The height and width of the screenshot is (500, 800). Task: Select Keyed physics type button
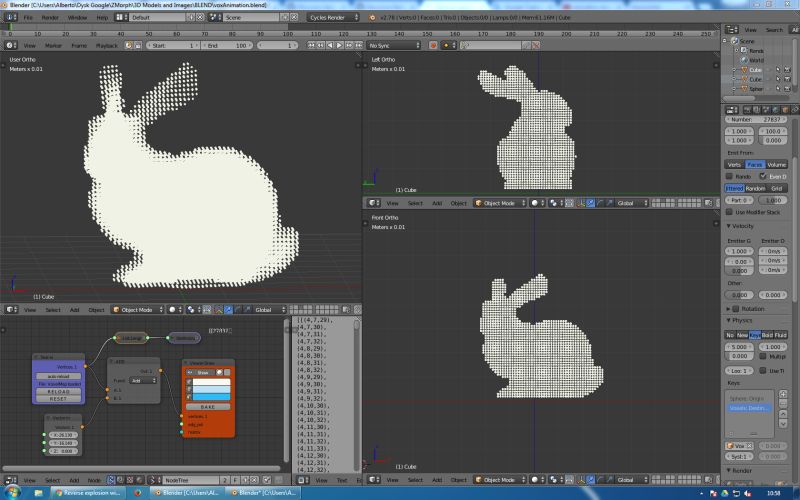pos(755,335)
